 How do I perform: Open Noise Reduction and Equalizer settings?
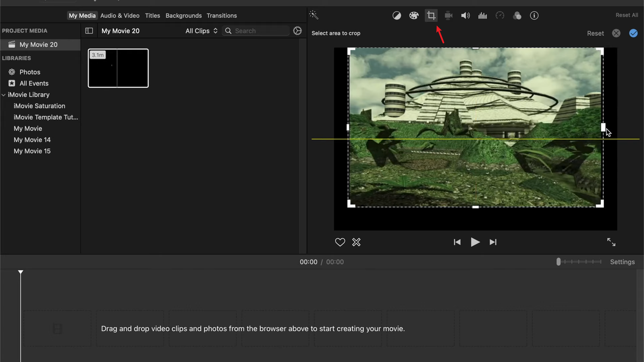482,15
